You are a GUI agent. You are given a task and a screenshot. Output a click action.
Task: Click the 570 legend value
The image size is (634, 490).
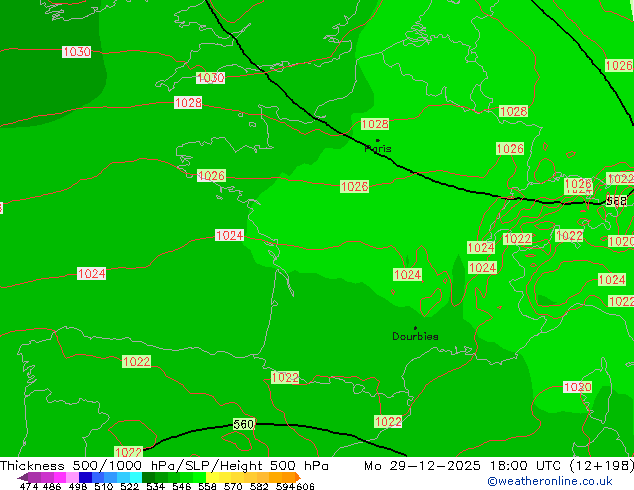tap(233, 486)
